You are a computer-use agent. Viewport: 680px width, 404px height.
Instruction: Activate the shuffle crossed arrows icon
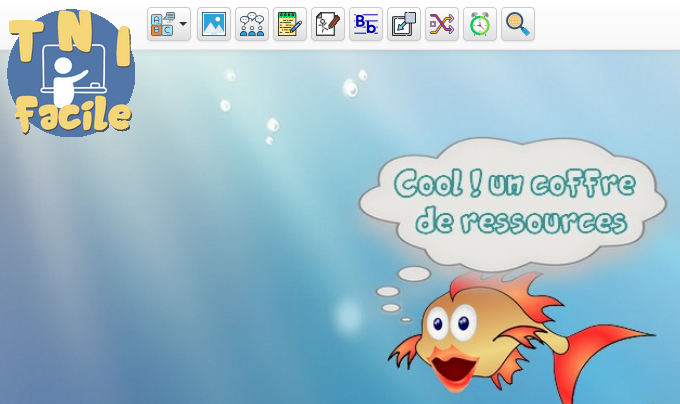pos(442,25)
